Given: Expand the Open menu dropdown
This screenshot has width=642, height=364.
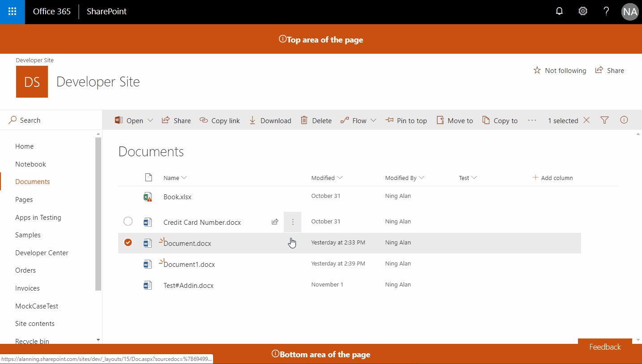Looking at the screenshot, I should [150, 120].
